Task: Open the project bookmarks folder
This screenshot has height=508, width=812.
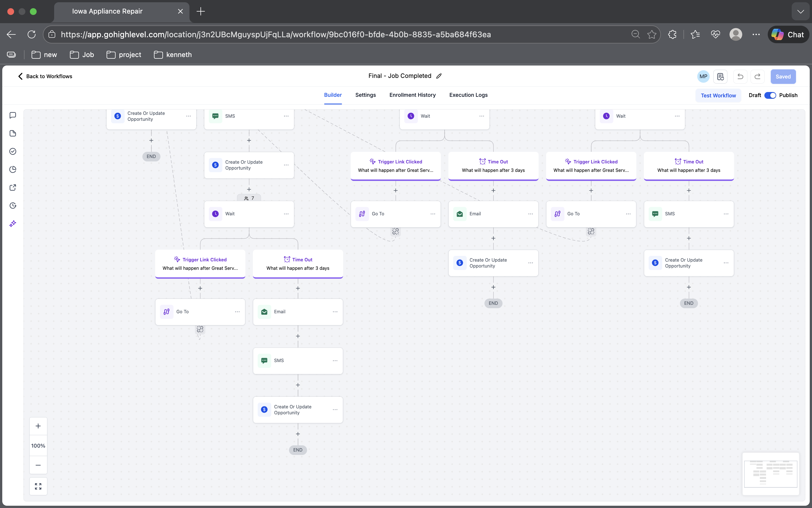Action: tap(123, 55)
